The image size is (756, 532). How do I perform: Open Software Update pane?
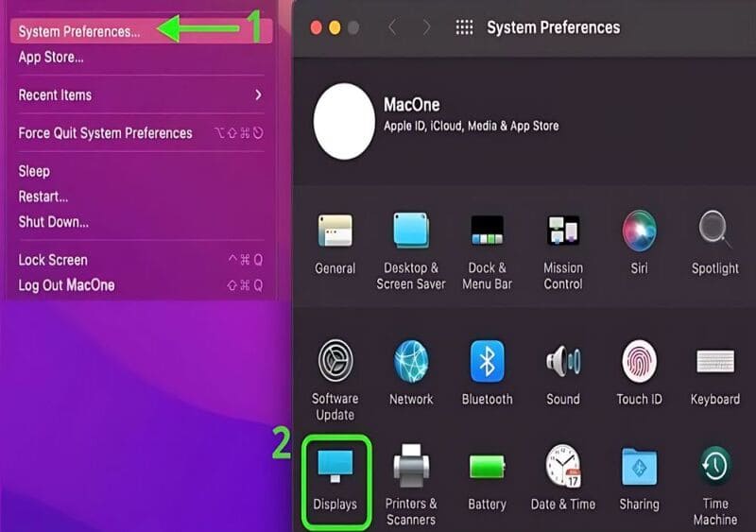point(335,381)
